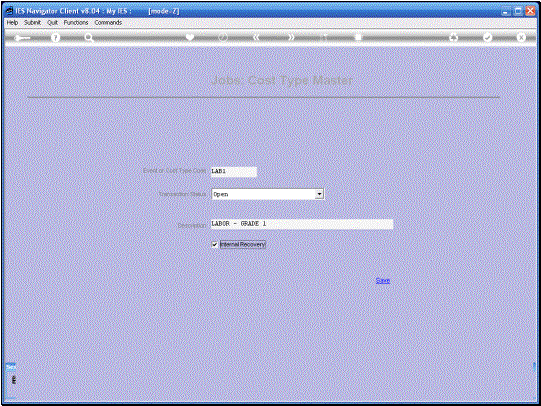Click the checkmark confirm icon in toolbar
541x406 pixels.
tap(487, 37)
